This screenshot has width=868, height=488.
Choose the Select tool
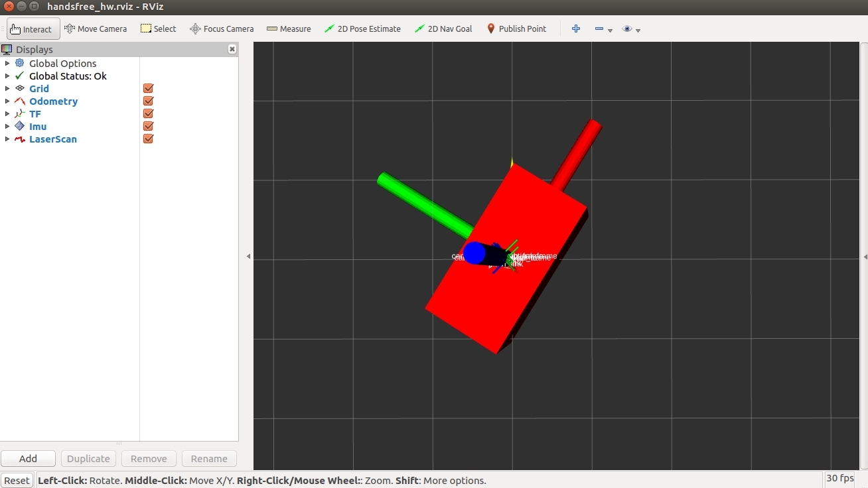point(158,29)
